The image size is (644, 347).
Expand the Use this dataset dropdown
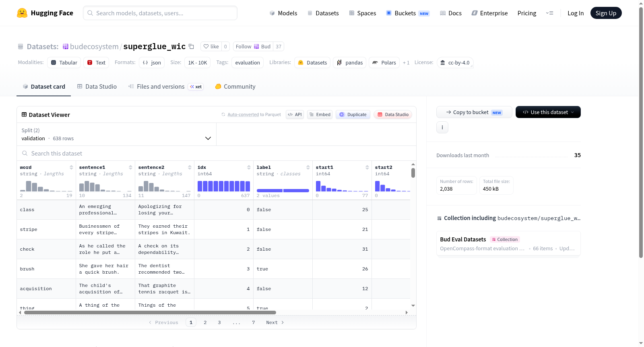tap(548, 112)
